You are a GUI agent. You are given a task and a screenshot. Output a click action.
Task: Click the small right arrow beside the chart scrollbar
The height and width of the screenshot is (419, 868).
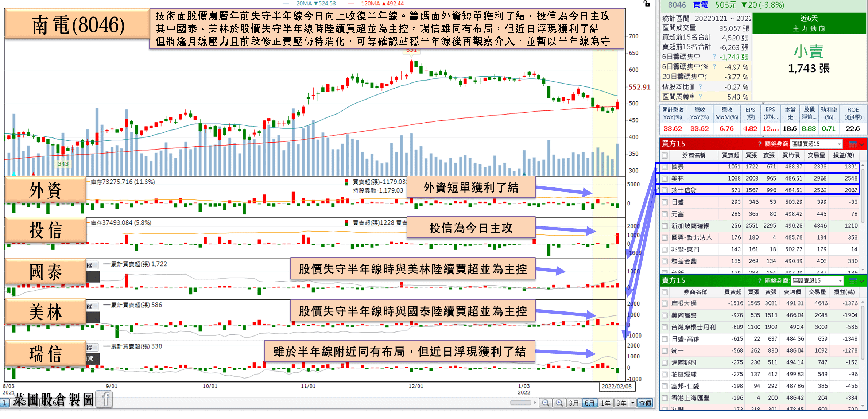tap(535, 403)
